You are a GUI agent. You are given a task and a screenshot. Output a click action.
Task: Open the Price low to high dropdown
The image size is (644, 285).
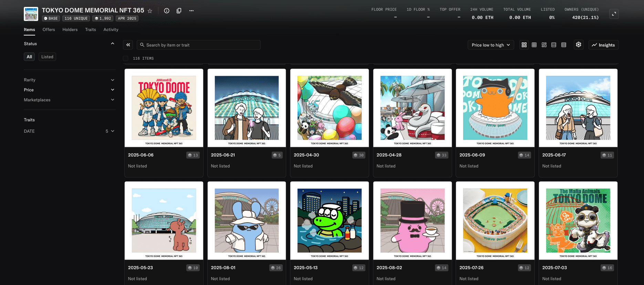491,45
